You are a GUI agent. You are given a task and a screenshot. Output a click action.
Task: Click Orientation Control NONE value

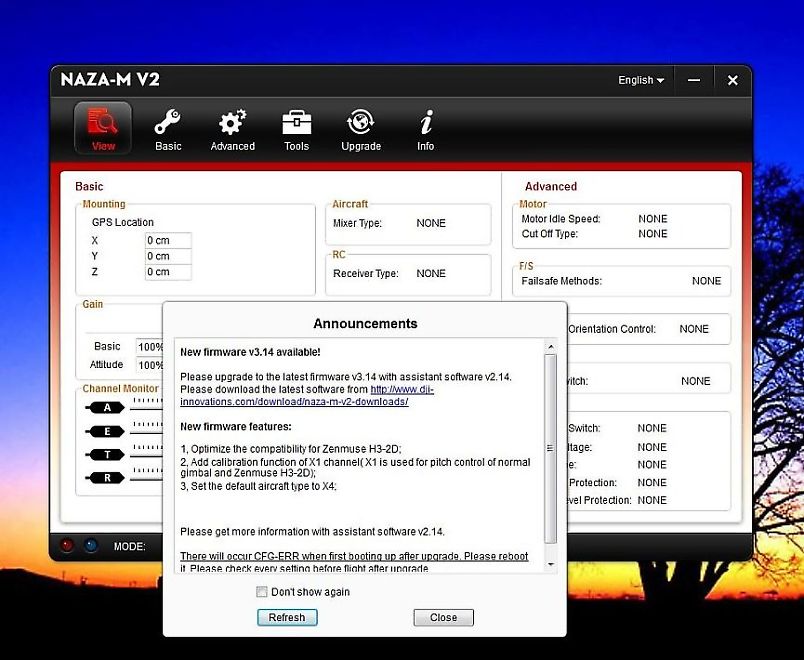point(694,329)
